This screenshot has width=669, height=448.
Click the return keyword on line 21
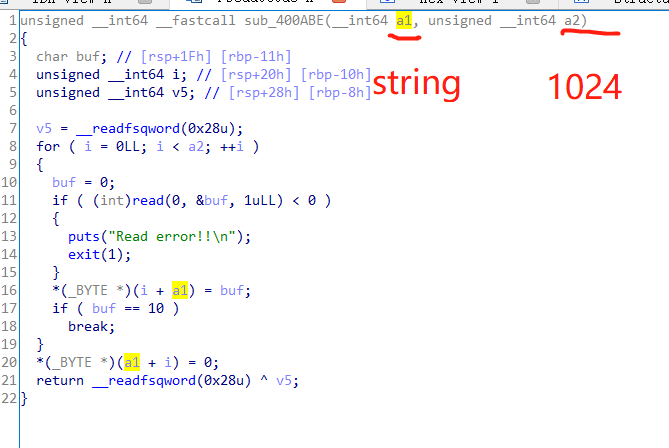60,381
